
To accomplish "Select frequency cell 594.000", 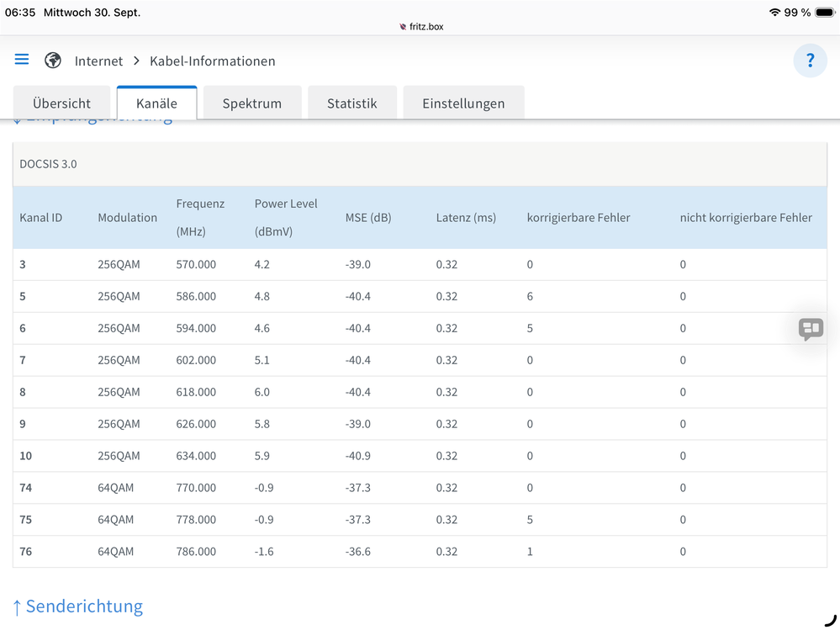I will point(196,328).
